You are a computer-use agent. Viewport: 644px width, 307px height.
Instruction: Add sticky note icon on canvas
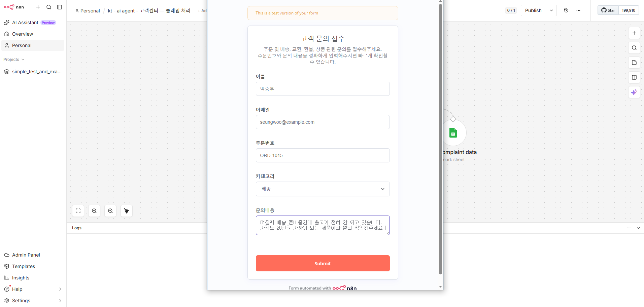point(634,63)
